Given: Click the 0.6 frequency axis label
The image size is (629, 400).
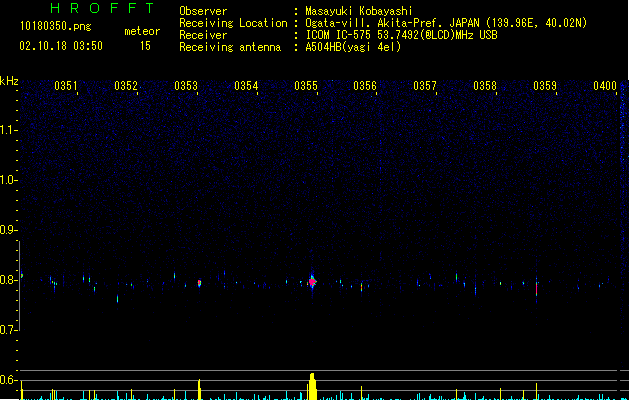Looking at the screenshot, I should click(x=8, y=380).
